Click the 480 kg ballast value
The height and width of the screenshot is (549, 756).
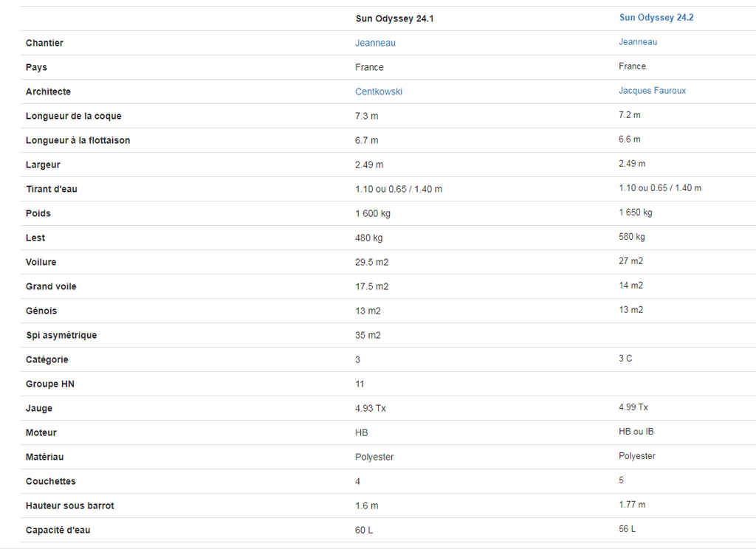click(x=369, y=238)
